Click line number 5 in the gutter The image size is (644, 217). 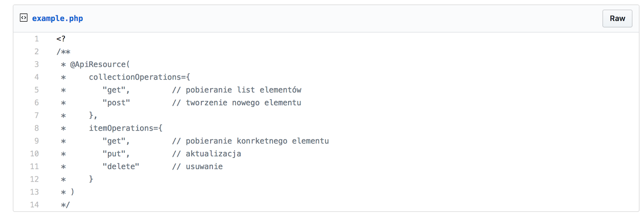tap(37, 90)
